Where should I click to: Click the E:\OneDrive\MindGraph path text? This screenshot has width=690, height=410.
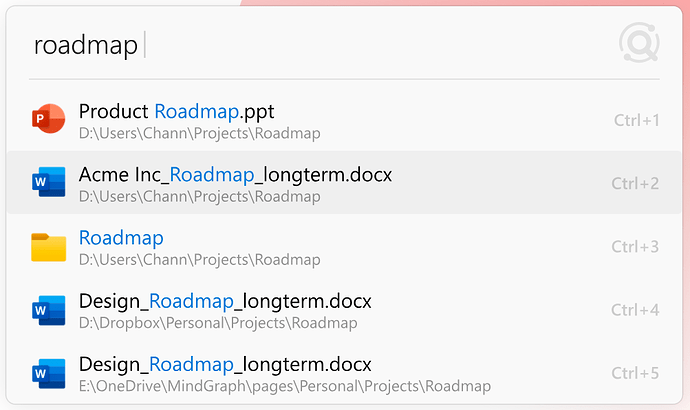click(x=284, y=386)
